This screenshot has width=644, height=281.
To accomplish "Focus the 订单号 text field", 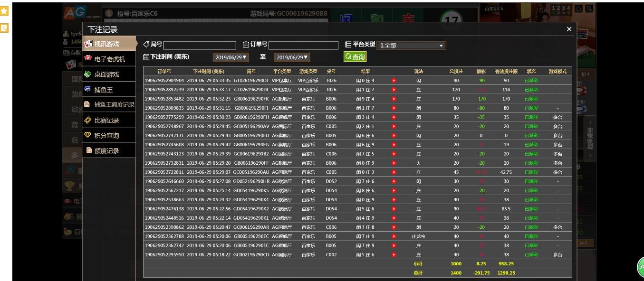I will pos(303,46).
